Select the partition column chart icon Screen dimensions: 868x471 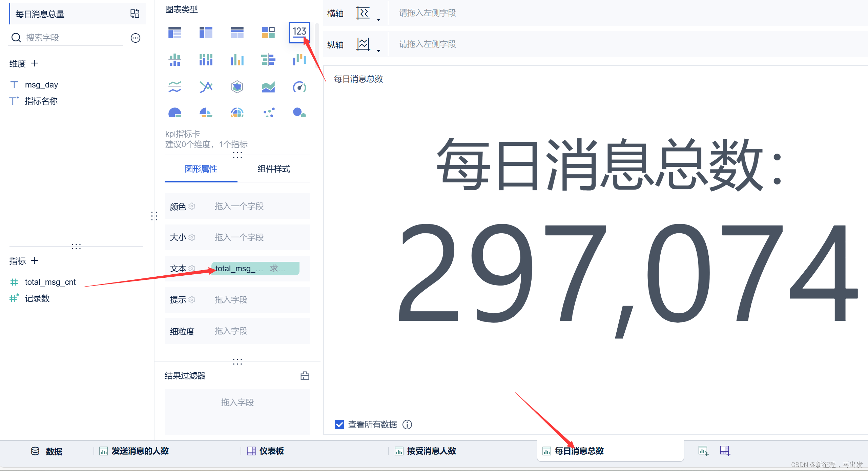tap(175, 60)
